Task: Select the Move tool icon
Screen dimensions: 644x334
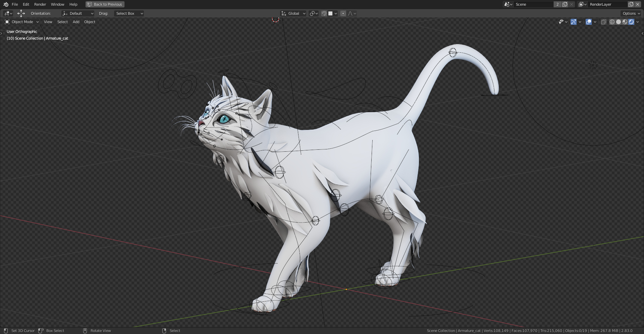Action: pos(21,13)
